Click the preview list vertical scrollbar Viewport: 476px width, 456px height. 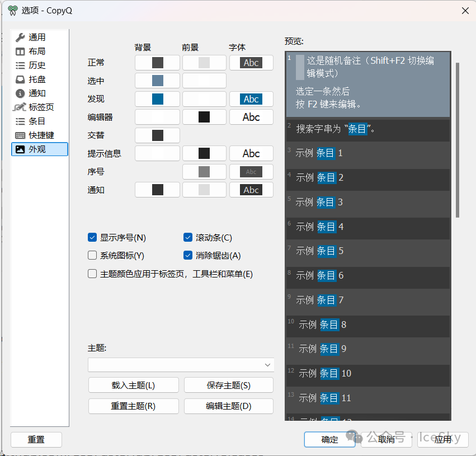pyautogui.click(x=458, y=140)
